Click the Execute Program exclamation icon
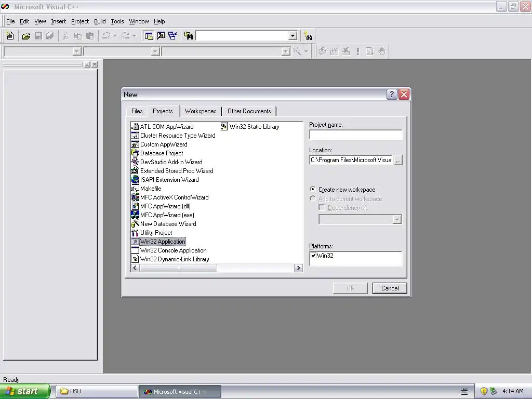The height and width of the screenshot is (399, 532). pos(357,51)
